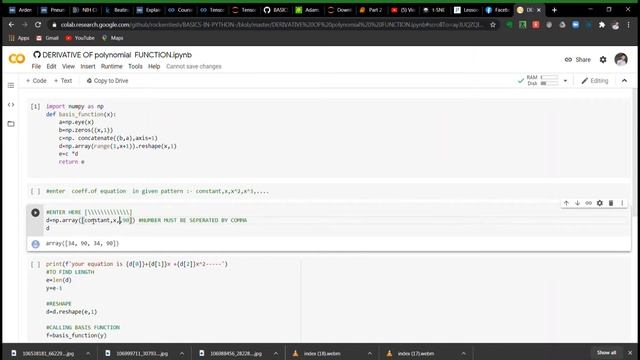Open the Insert menu

tap(88, 67)
